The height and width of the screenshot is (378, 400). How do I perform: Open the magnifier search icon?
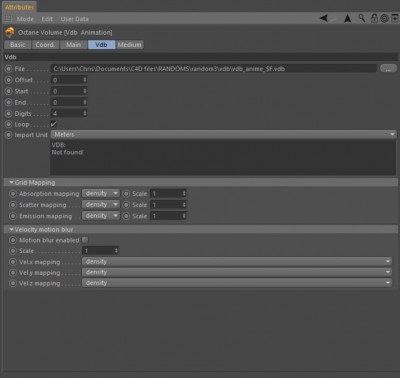pyautogui.click(x=362, y=18)
